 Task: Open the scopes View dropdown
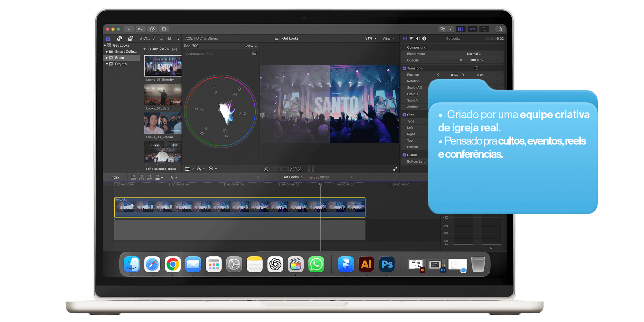[251, 46]
